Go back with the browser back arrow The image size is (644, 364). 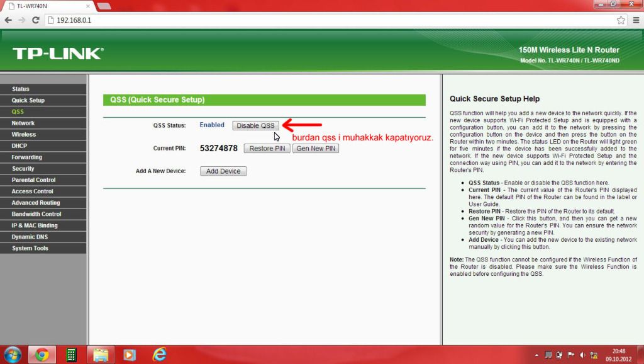[x=8, y=20]
